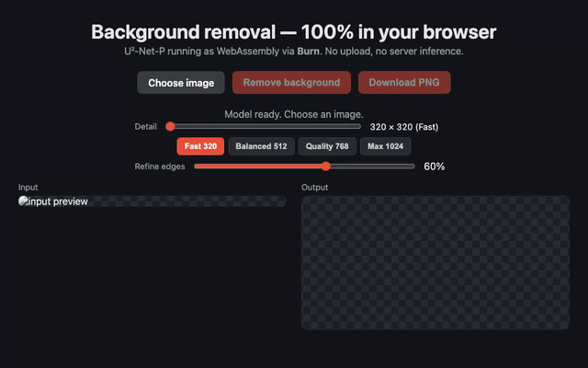
Task: Start processing with Remove background
Action: pyautogui.click(x=291, y=83)
